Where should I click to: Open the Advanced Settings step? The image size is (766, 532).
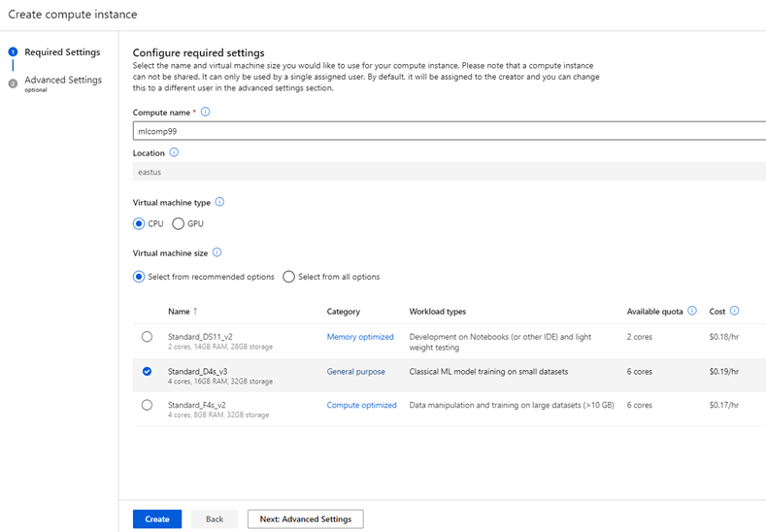tap(62, 81)
